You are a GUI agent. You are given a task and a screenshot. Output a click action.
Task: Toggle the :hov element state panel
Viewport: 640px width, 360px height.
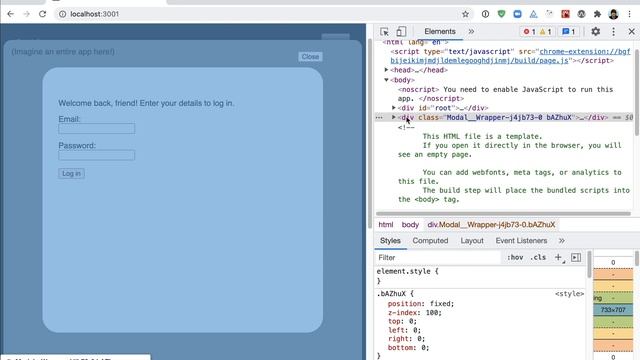tap(515, 258)
